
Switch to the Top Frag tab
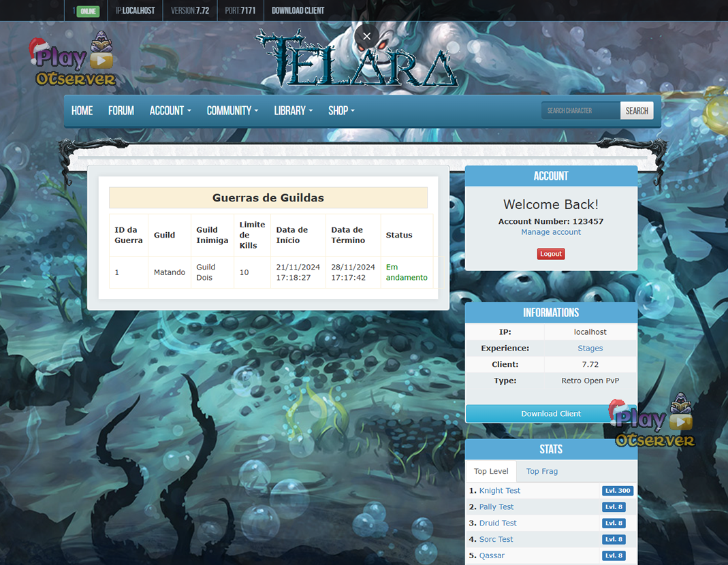542,471
